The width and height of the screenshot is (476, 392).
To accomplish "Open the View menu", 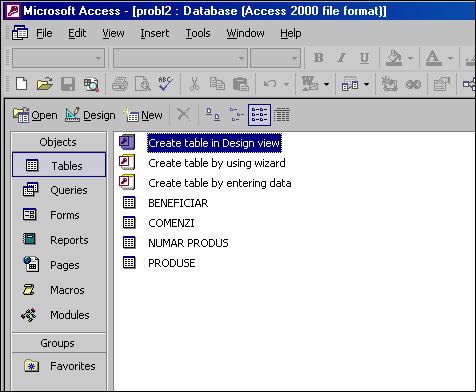I will pyautogui.click(x=113, y=33).
